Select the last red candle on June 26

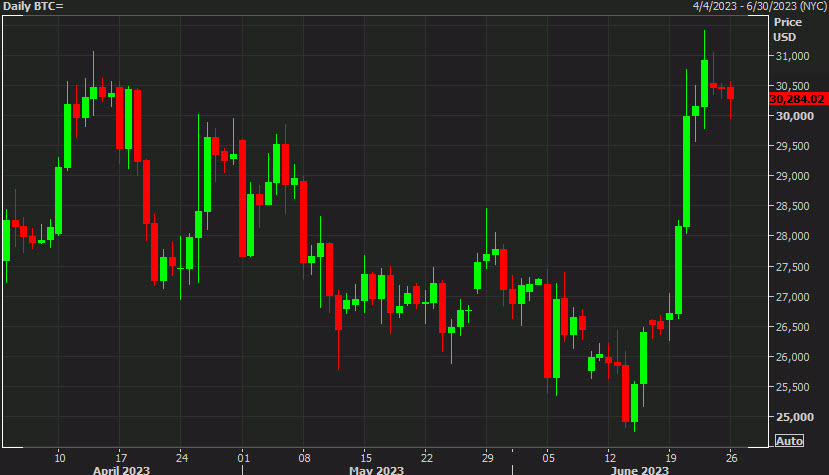pyautogui.click(x=731, y=93)
